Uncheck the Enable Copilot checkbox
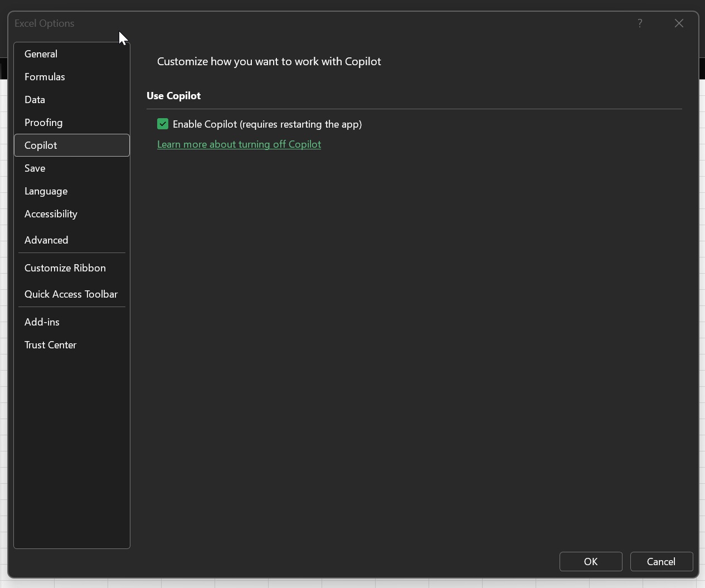Image resolution: width=705 pixels, height=588 pixels. click(163, 124)
